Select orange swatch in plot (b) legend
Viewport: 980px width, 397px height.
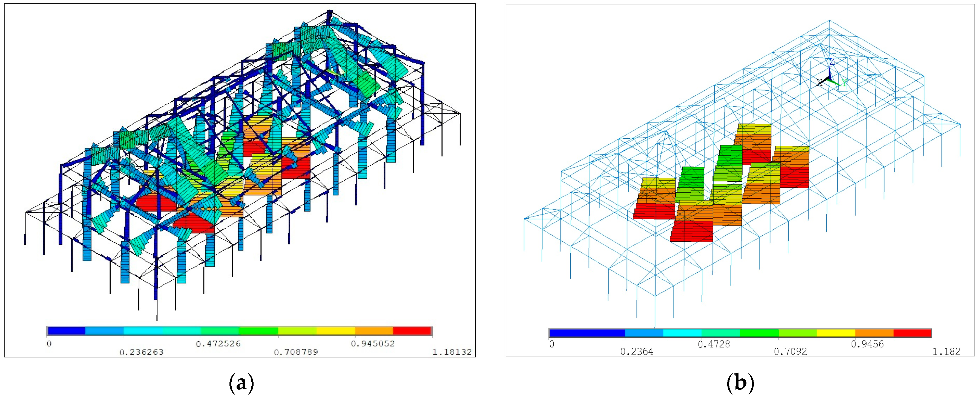pyautogui.click(x=874, y=333)
